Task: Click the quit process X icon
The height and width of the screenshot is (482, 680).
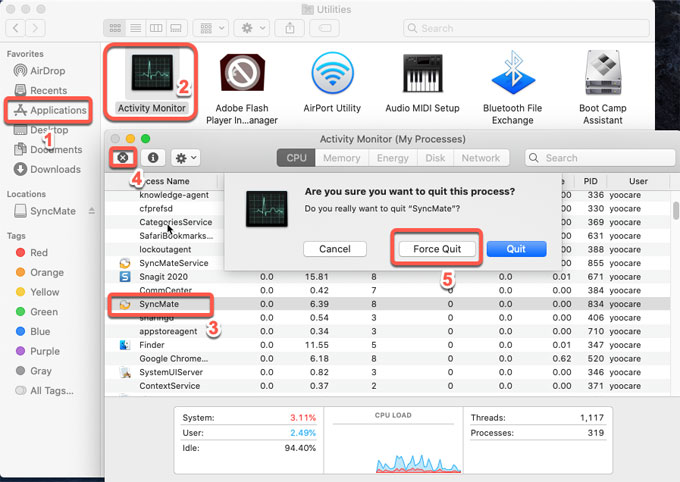Action: (123, 157)
